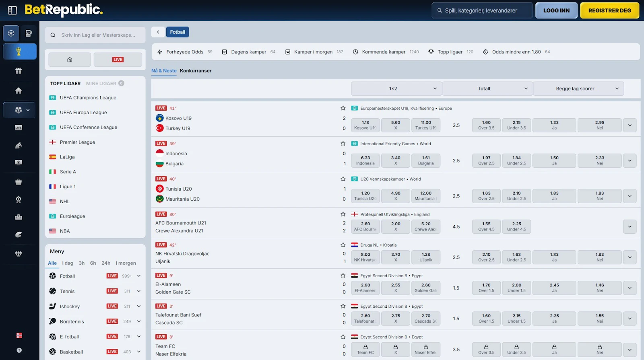Image resolution: width=644 pixels, height=360 pixels.
Task: Toggle the LIVE filter button in left panel
Action: 118,60
